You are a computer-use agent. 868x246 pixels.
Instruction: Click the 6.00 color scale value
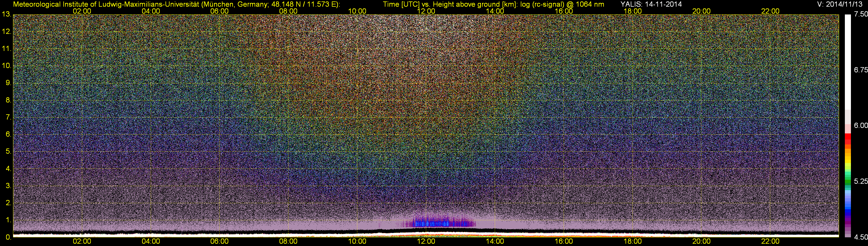click(x=861, y=125)
